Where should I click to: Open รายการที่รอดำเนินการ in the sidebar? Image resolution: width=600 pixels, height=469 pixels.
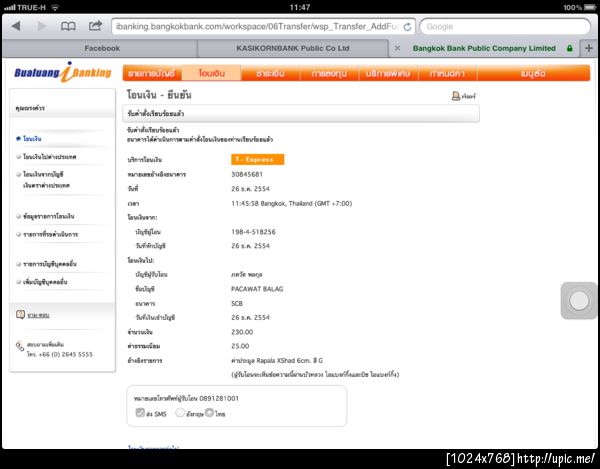click(x=50, y=234)
